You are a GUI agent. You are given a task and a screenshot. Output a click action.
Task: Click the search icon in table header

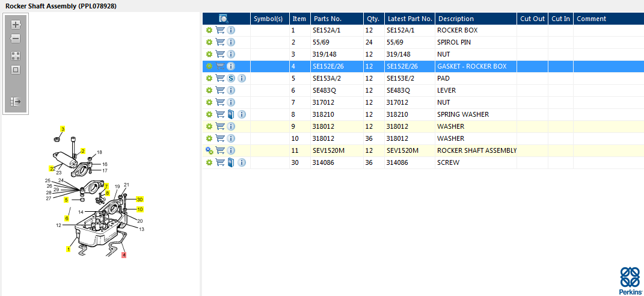tap(224, 19)
